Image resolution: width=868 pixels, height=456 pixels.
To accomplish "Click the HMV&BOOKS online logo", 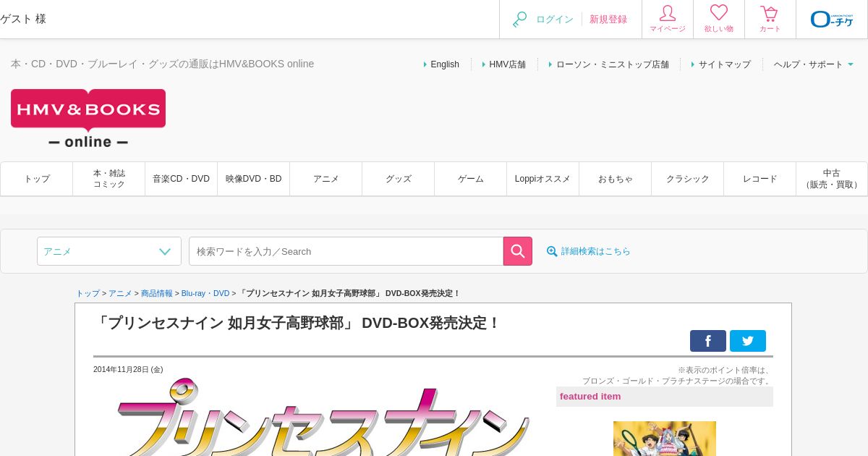I will pyautogui.click(x=88, y=119).
